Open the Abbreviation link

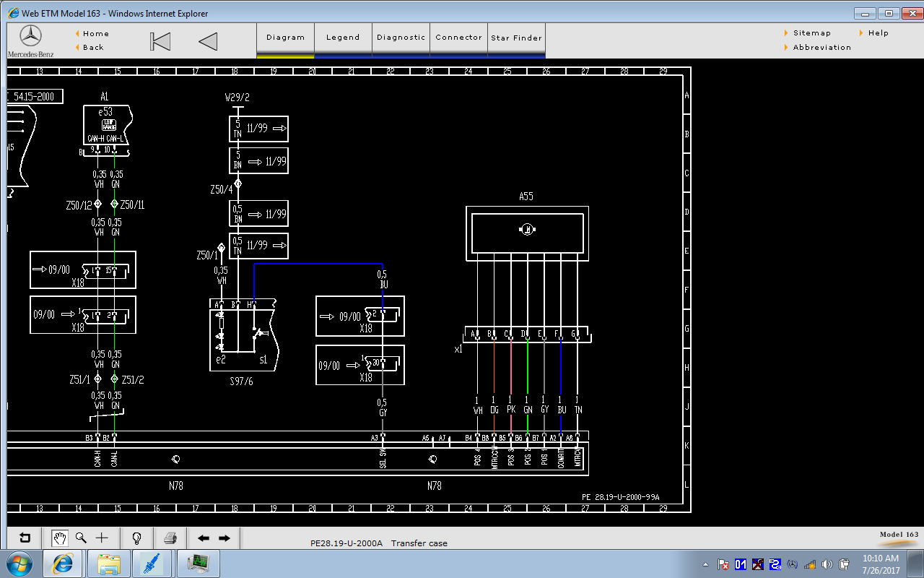821,47
